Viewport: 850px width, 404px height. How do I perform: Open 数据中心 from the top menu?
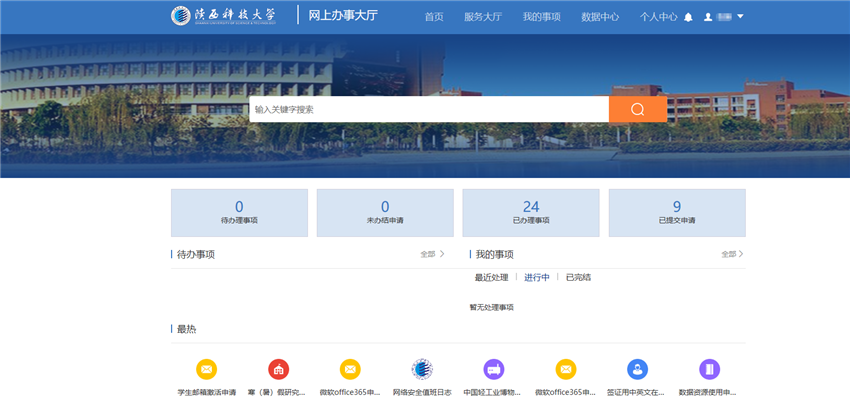pos(600,17)
